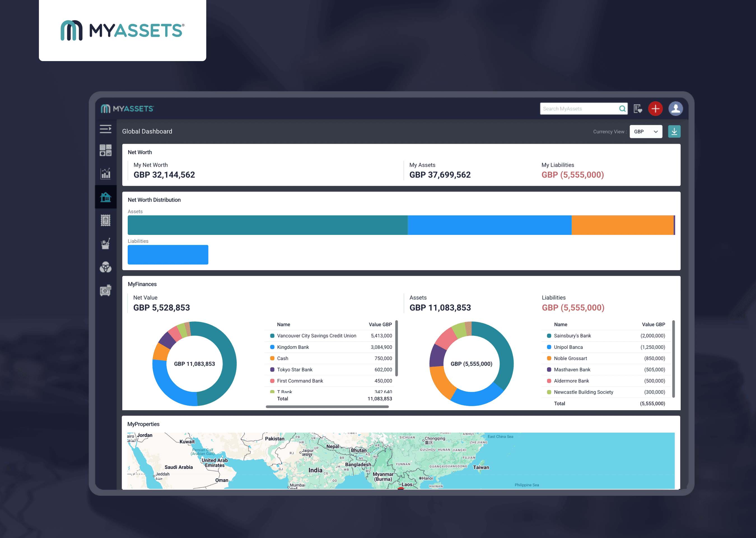
Task: Open the dashboard grid view icon
Action: pyautogui.click(x=105, y=151)
